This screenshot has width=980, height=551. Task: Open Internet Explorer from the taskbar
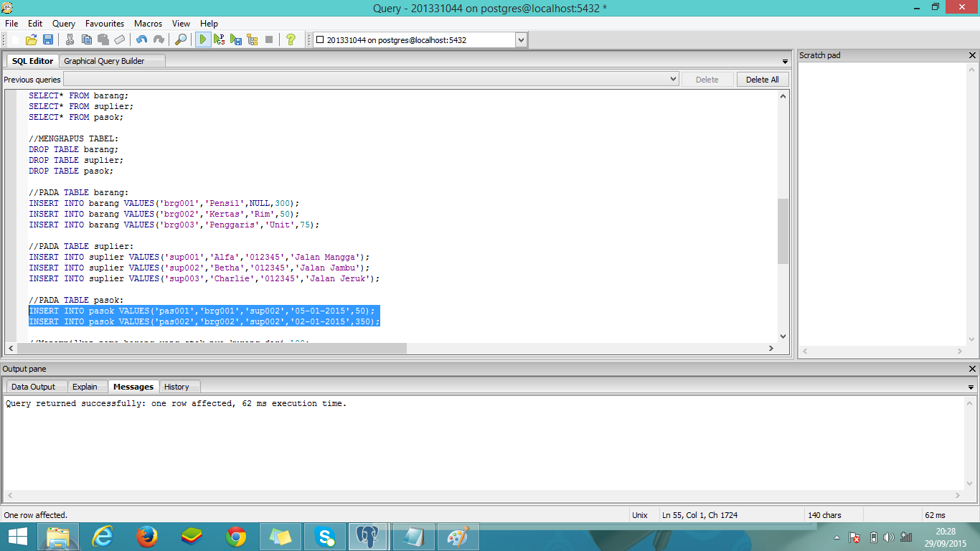click(103, 537)
